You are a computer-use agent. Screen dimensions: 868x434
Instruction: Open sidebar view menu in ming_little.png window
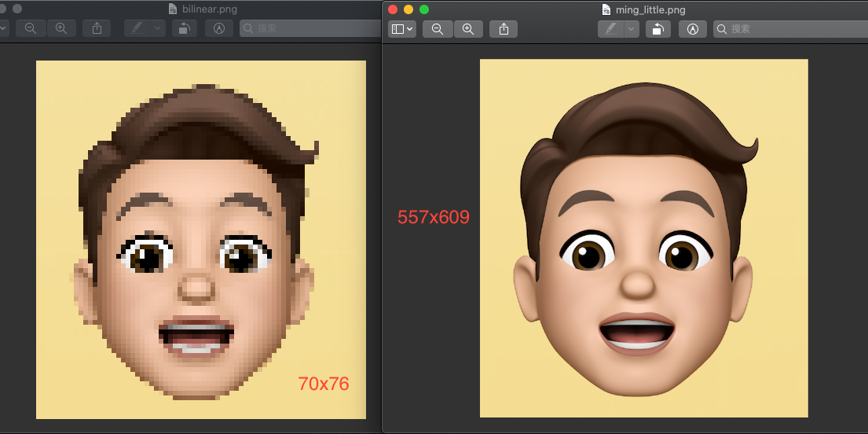402,29
